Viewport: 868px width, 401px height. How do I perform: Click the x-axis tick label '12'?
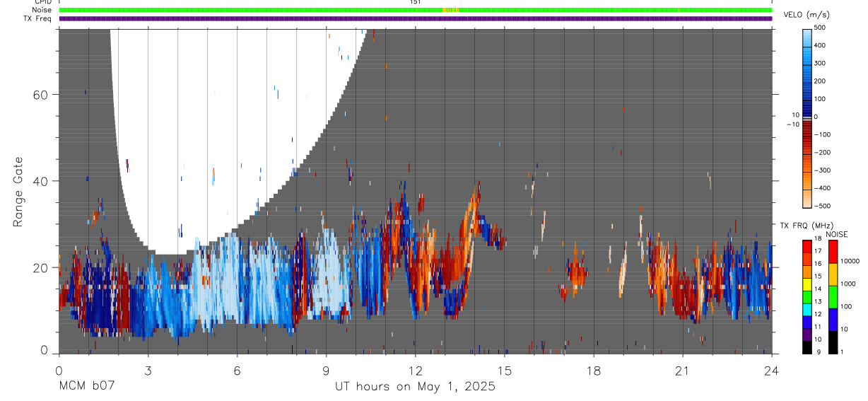[x=415, y=371]
